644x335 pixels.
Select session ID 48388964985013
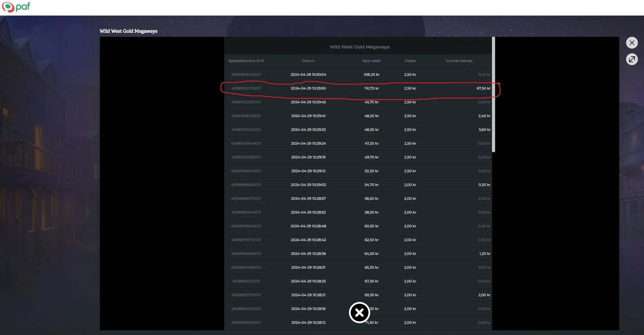click(x=246, y=267)
